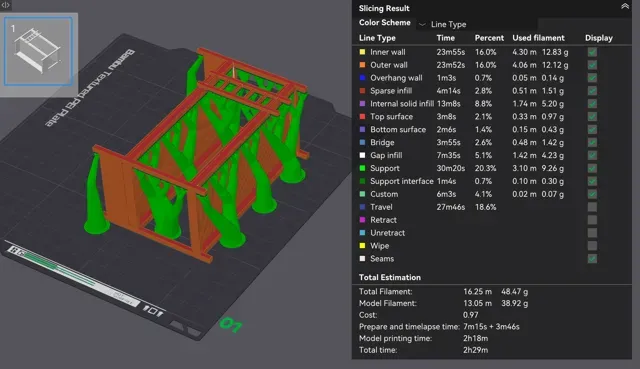Click the Support green color swatch

[x=362, y=168]
